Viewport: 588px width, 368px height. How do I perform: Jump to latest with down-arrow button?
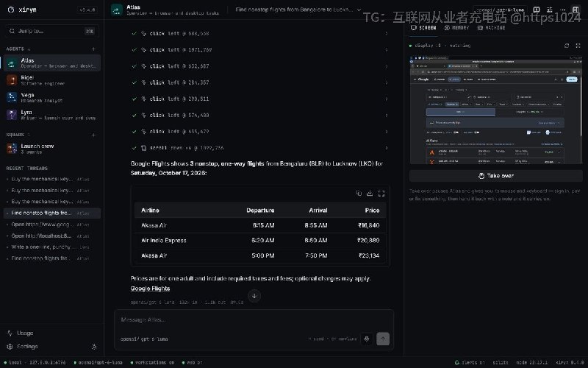pos(254,296)
